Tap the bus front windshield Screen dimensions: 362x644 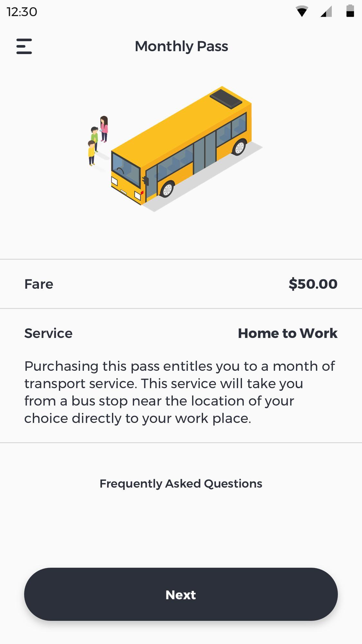(126, 170)
